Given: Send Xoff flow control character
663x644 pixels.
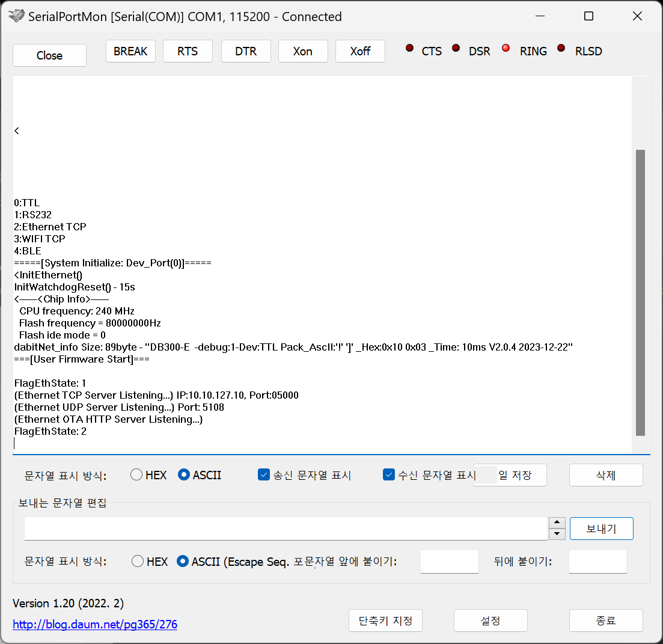Looking at the screenshot, I should click(x=360, y=52).
